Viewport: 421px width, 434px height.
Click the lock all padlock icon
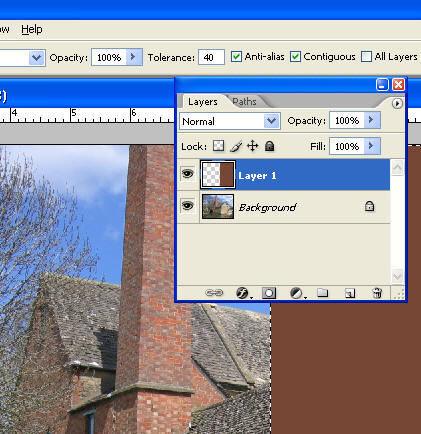click(x=269, y=146)
